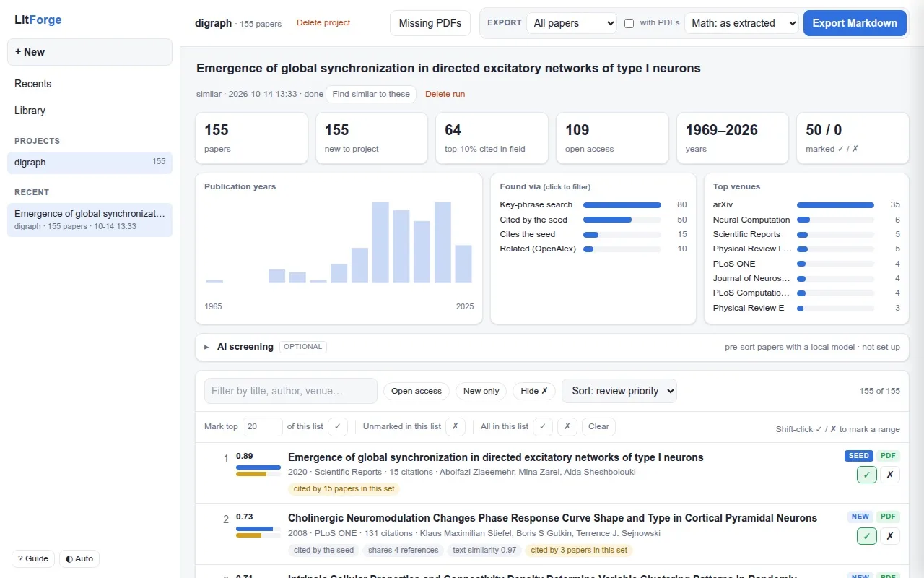Screen dimensions: 924x578
Task: Click the 'Delete run' link
Action: click(x=445, y=94)
